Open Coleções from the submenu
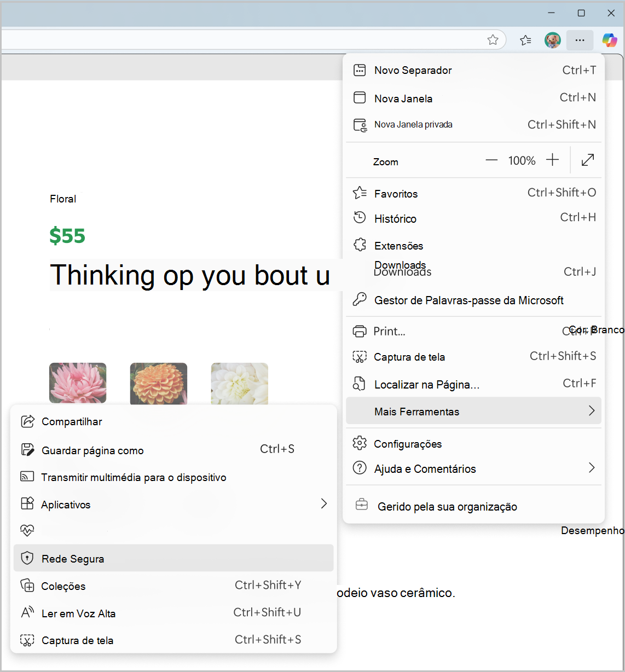 click(x=173, y=586)
